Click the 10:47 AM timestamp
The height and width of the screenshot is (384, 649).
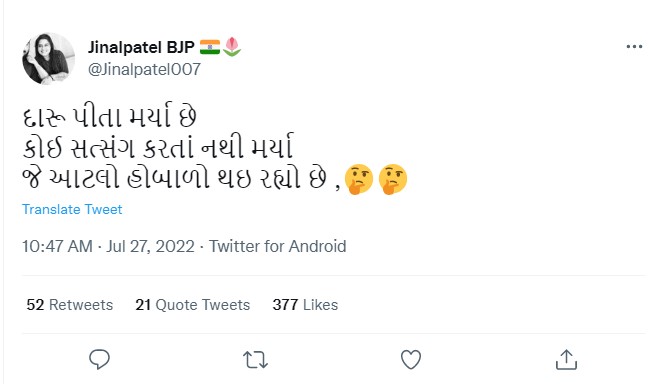point(57,247)
